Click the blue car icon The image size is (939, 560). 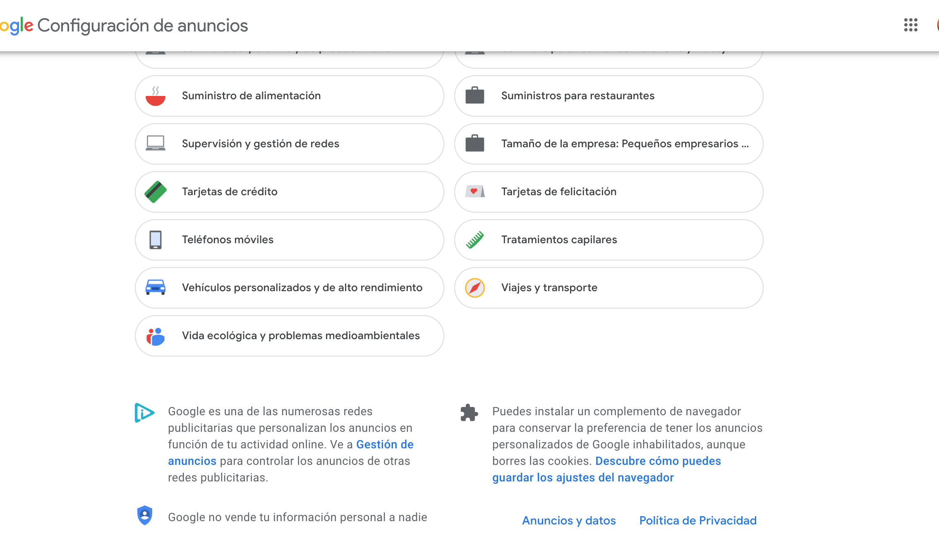156,287
